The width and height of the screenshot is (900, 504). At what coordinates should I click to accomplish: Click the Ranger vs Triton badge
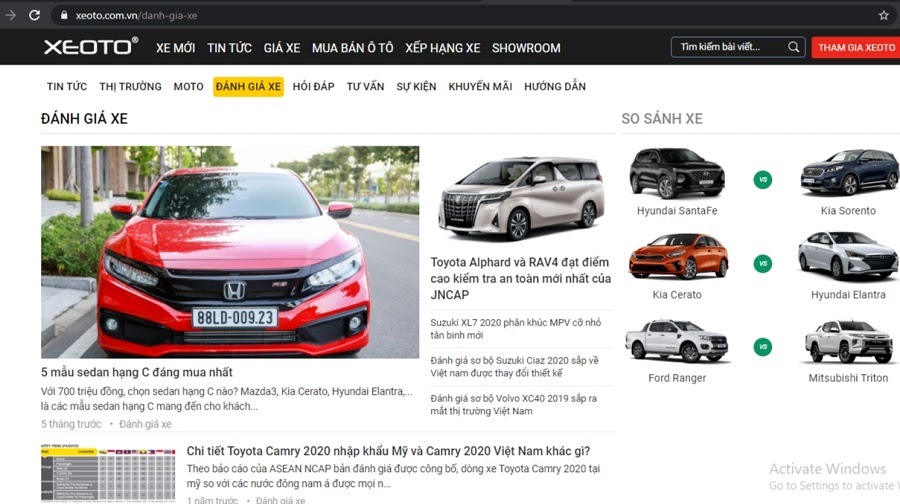tap(763, 347)
